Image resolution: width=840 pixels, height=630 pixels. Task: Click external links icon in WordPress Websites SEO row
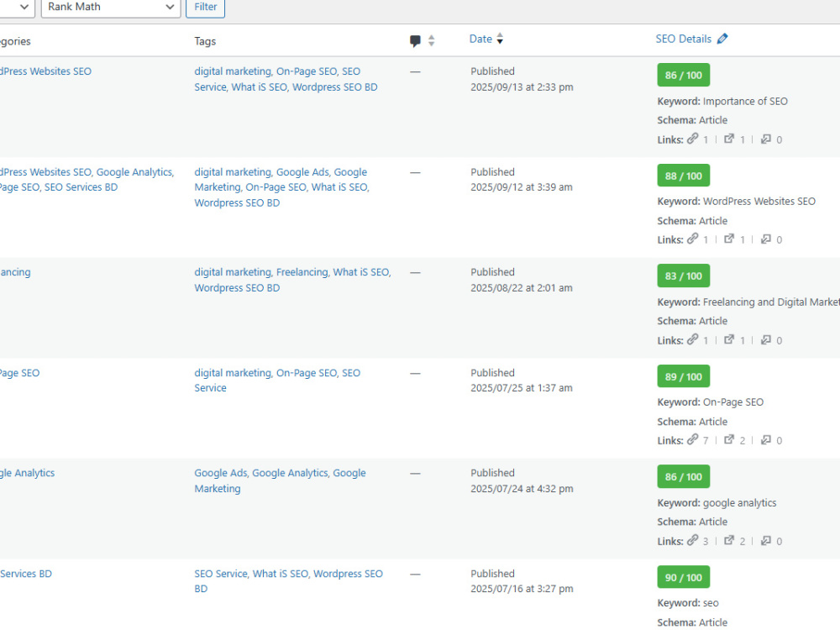click(729, 239)
